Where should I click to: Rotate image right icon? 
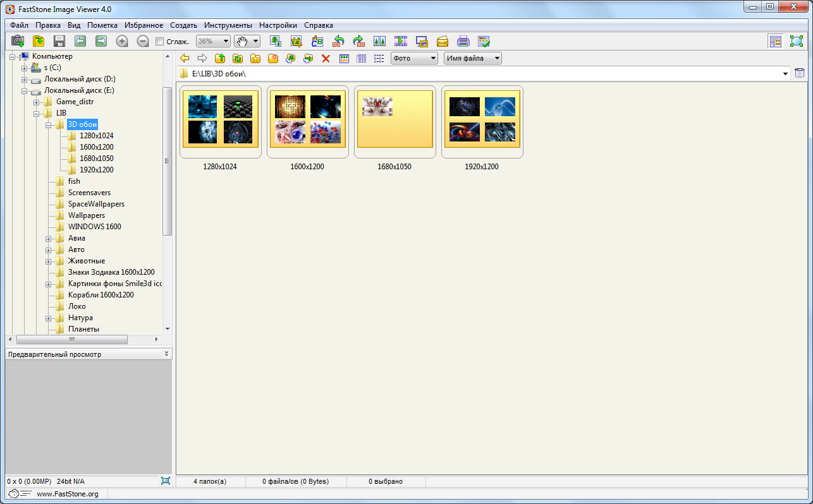[x=359, y=41]
